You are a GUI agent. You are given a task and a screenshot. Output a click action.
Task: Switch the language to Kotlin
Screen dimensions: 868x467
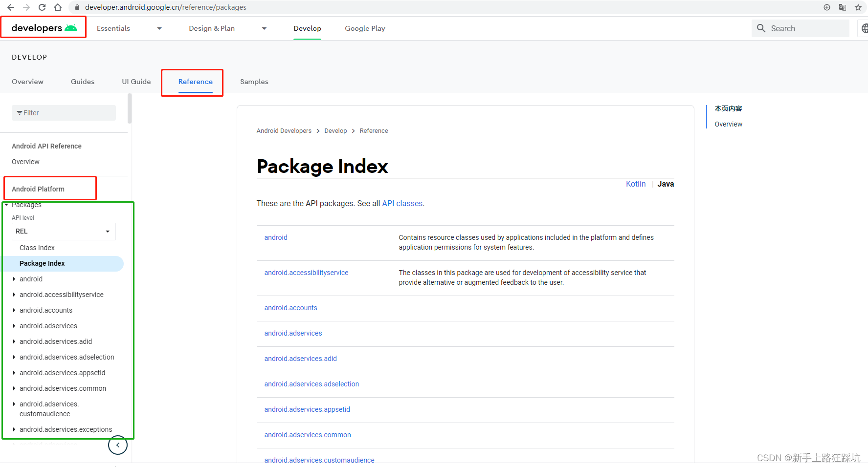tap(636, 184)
